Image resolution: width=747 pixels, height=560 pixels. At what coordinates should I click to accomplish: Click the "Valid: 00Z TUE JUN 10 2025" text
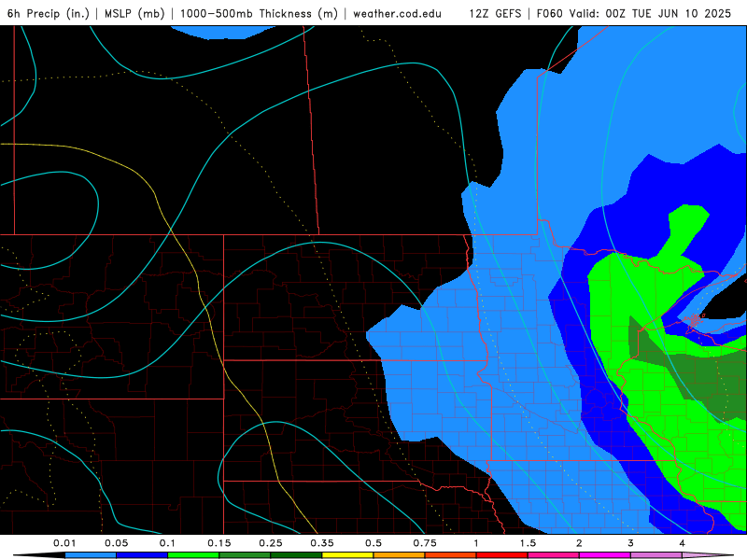pyautogui.click(x=650, y=13)
